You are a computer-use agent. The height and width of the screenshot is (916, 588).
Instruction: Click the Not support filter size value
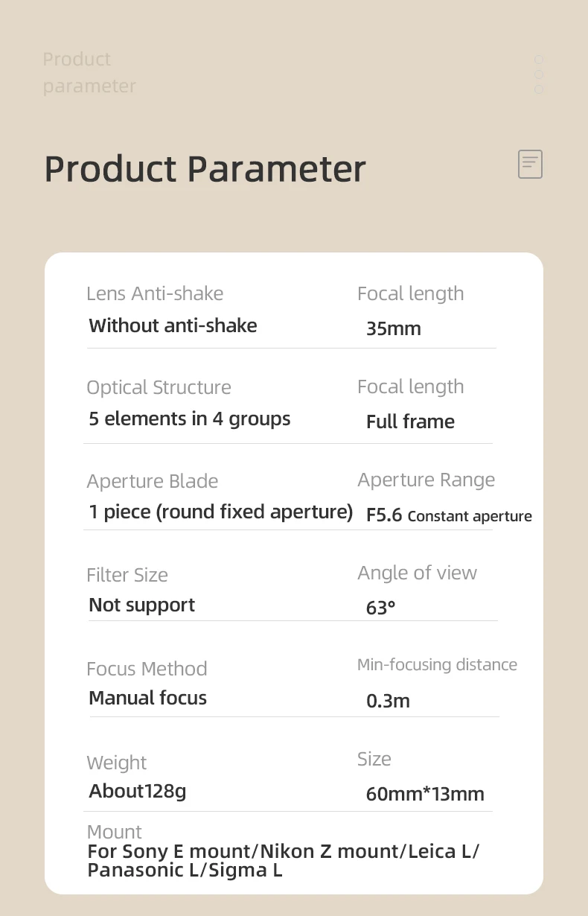(141, 605)
